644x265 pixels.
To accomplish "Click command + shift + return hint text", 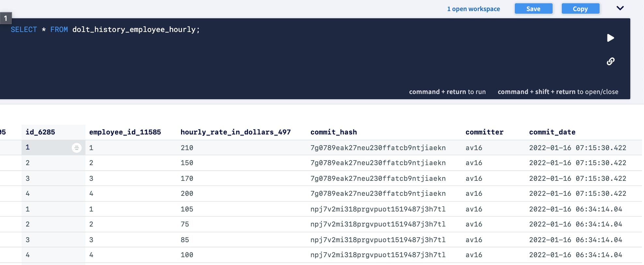I will click(558, 92).
